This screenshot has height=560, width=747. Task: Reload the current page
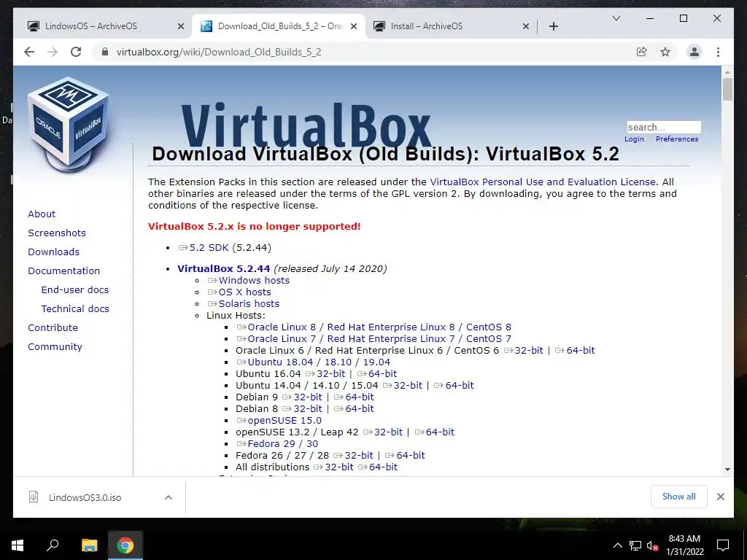click(76, 52)
